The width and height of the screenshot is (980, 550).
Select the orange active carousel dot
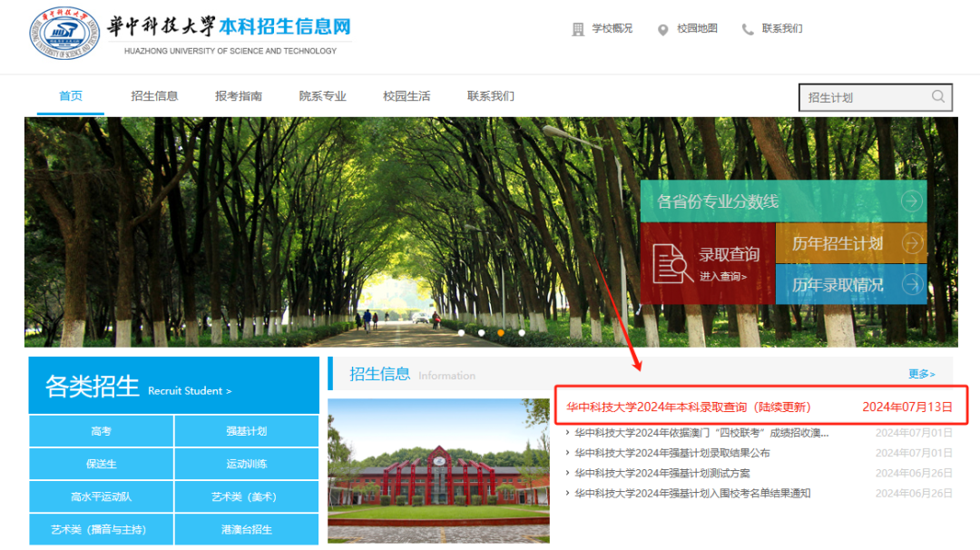(501, 333)
